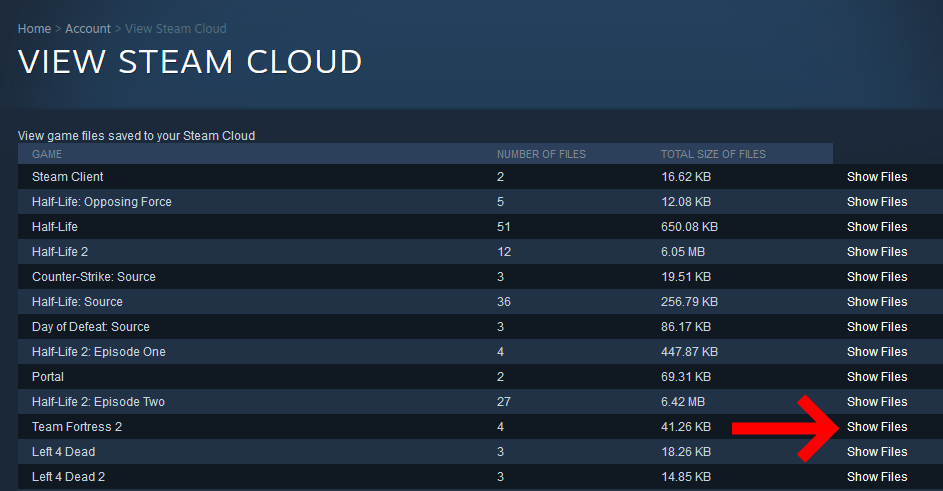Show Files for Steam Client
943x491 pixels.
[x=877, y=177]
